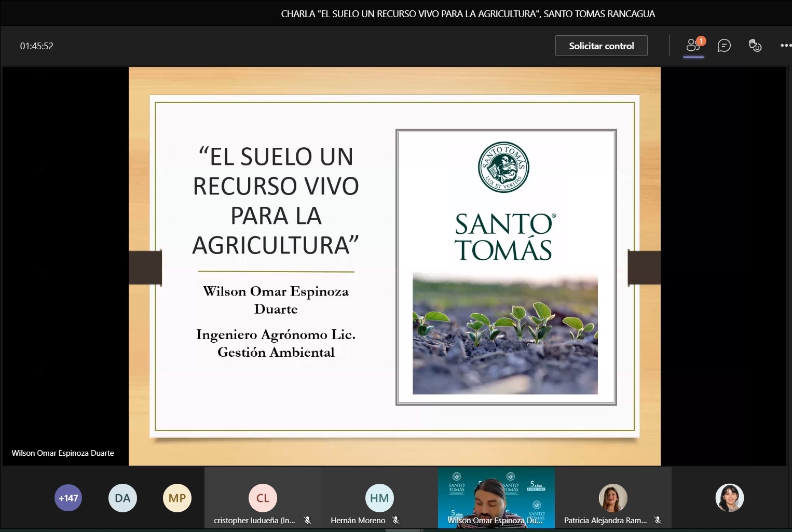792x532 pixels.
Task: Select the HM avatar of Hernán Moreno
Action: pyautogui.click(x=379, y=498)
